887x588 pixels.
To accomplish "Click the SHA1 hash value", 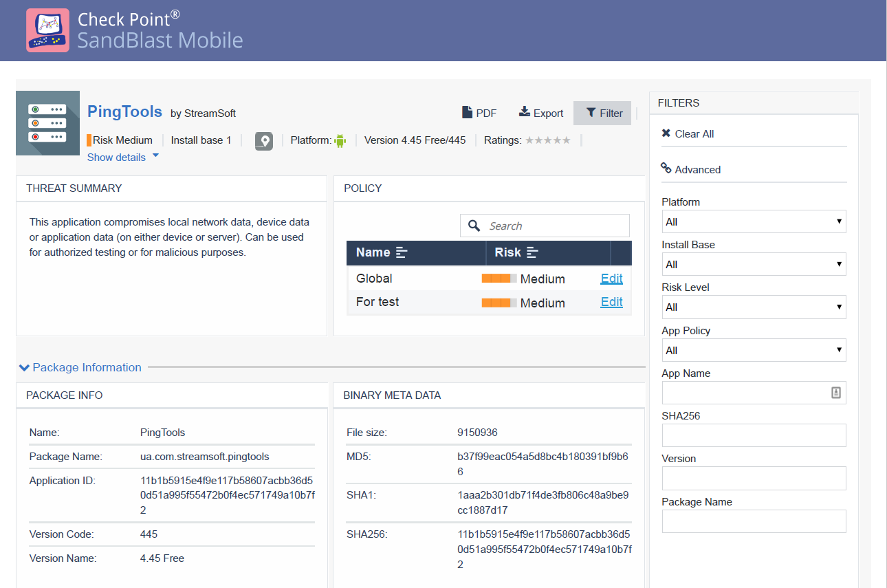I will (x=543, y=503).
